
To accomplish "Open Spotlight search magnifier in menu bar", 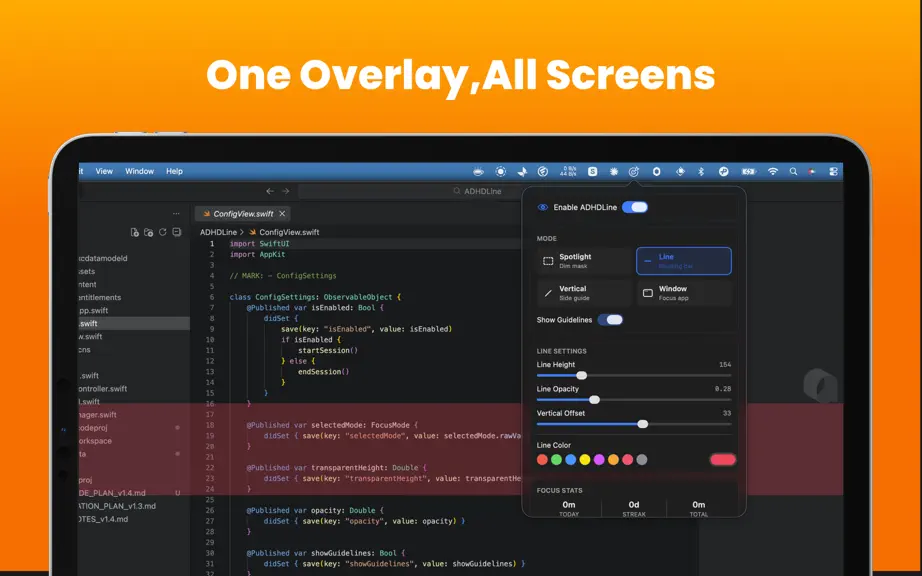I will pyautogui.click(x=793, y=172).
